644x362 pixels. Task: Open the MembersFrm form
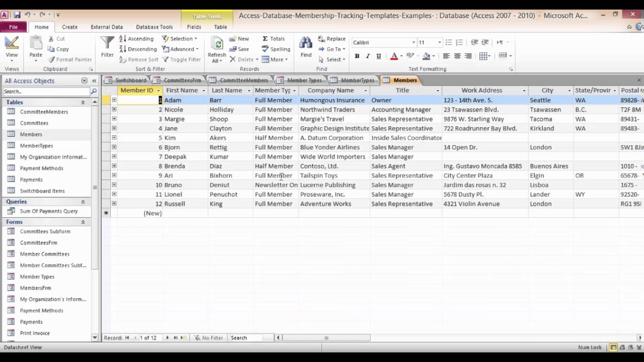[35, 288]
